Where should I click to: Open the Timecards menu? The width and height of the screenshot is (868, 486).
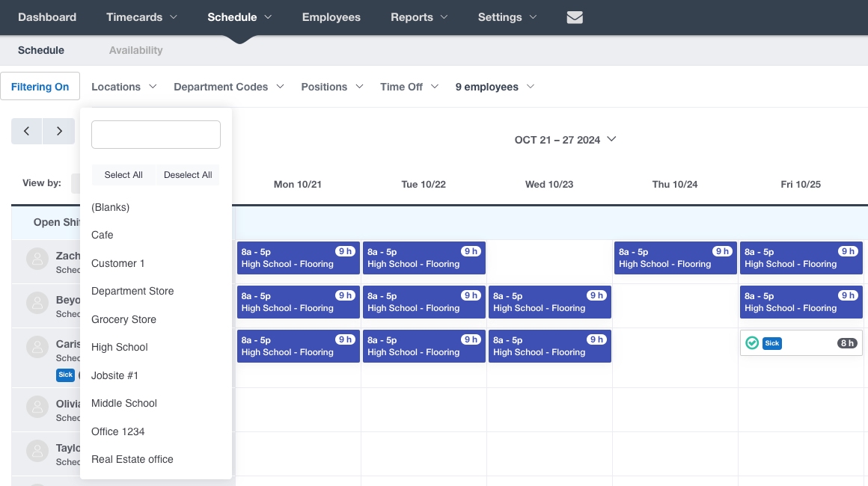(141, 17)
